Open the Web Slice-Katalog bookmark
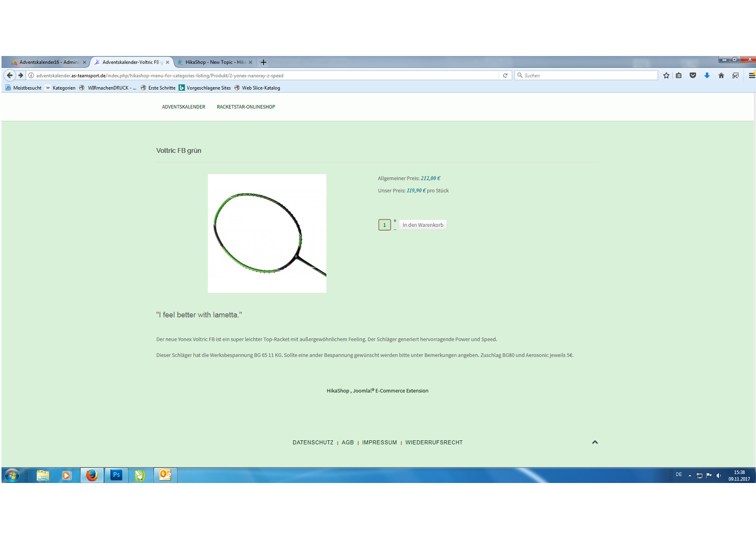The image size is (756, 535). coord(257,88)
